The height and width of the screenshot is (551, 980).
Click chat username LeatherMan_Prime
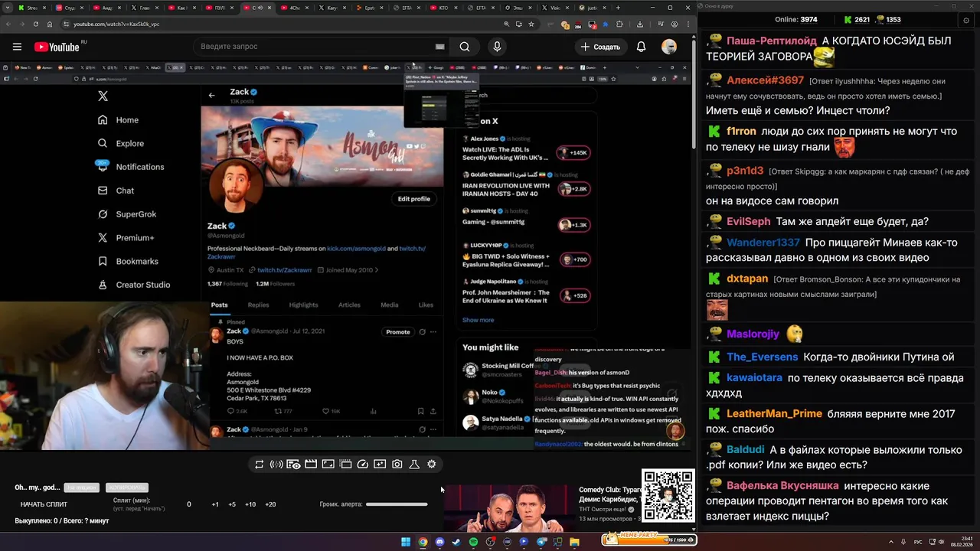coord(774,414)
